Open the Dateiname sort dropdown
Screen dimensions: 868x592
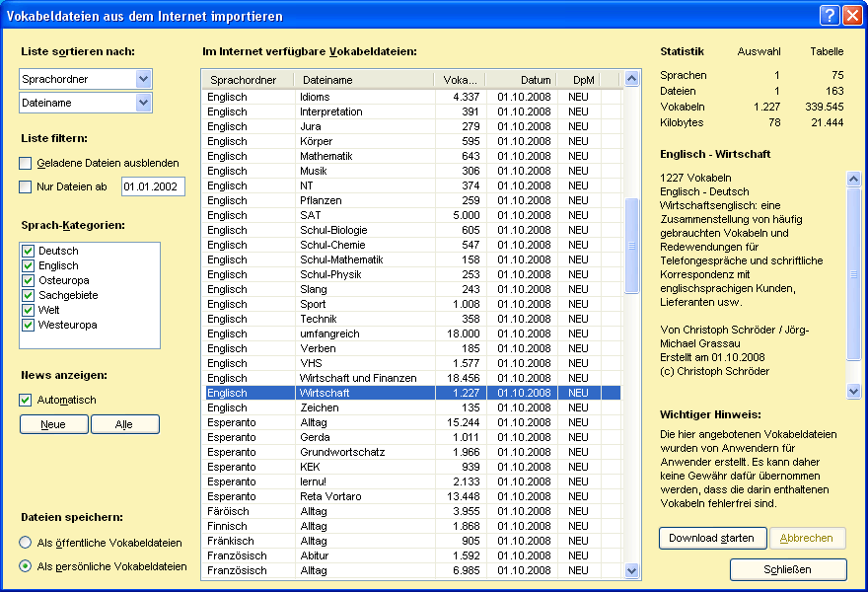click(143, 103)
